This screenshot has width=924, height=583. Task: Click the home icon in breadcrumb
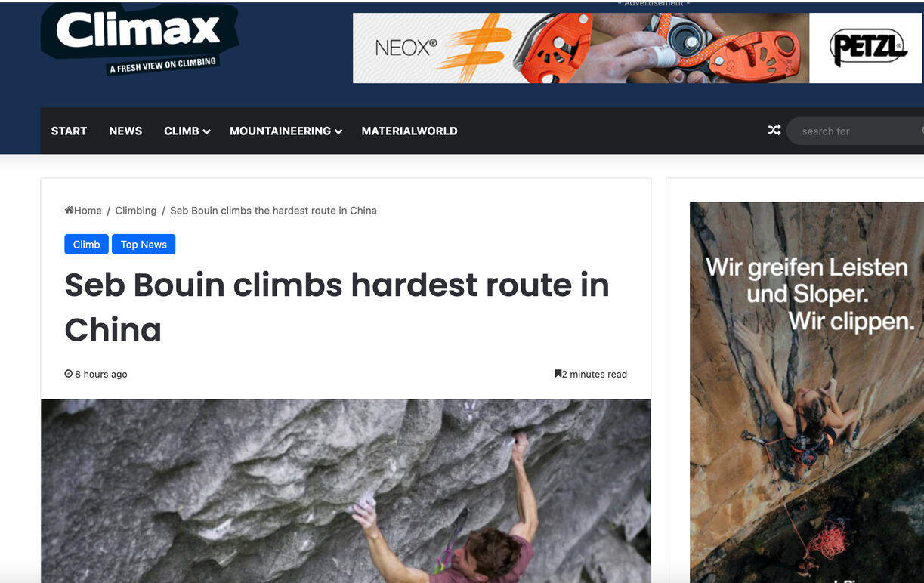point(69,210)
